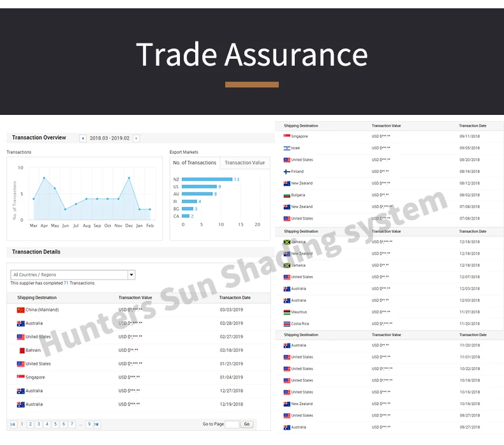This screenshot has height=445, width=504.
Task: Click the Finland flag icon
Action: pyautogui.click(x=286, y=172)
